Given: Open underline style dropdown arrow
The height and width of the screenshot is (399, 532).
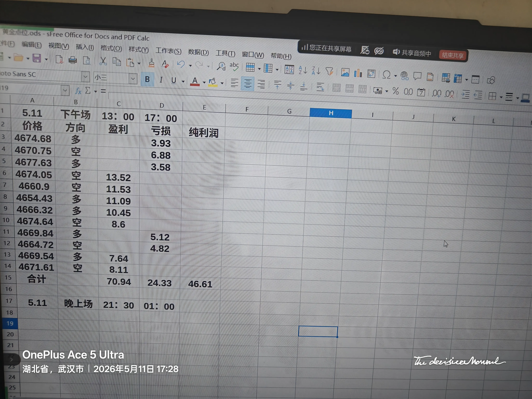Looking at the screenshot, I should [x=183, y=82].
